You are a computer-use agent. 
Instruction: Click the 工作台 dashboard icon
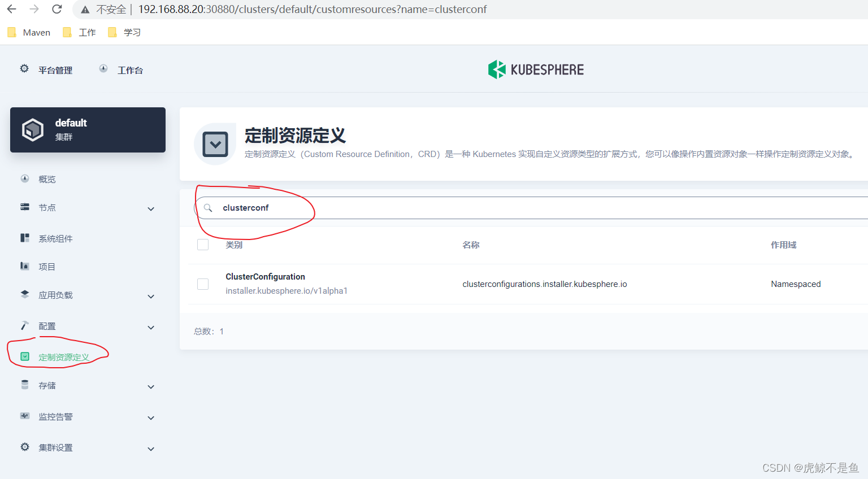103,69
